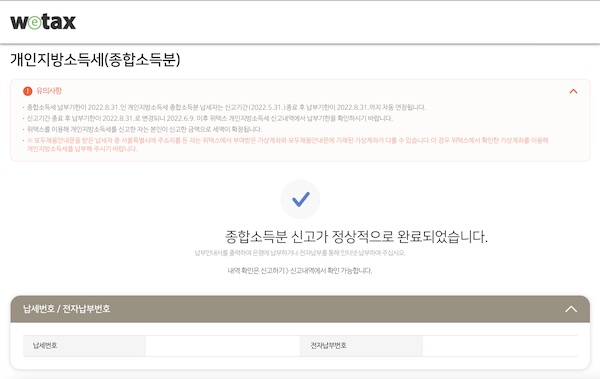Collapse the 납세번호 / 전자납부번호 panel
The image size is (600, 379).
point(571,309)
